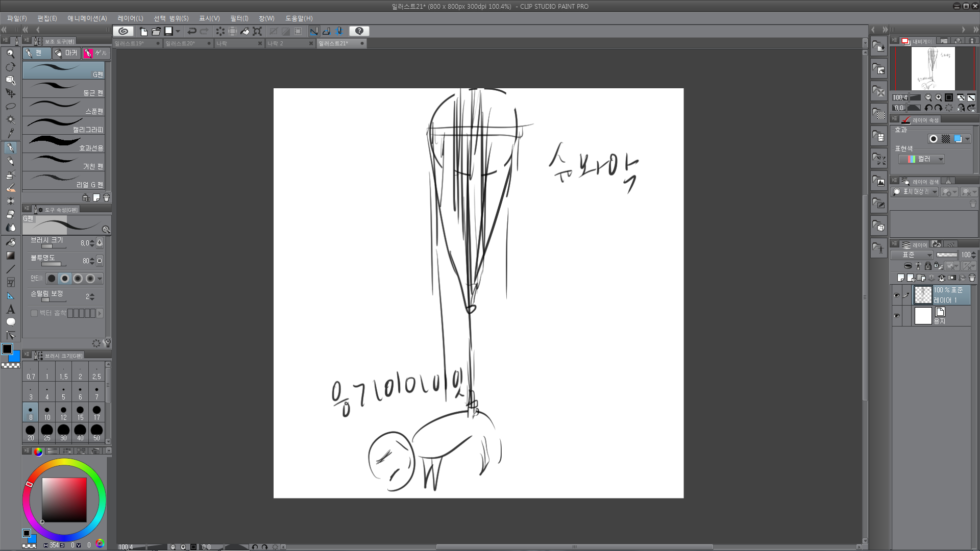
Task: Open 표현색 컬러 dropdown
Action: pyautogui.click(x=921, y=159)
